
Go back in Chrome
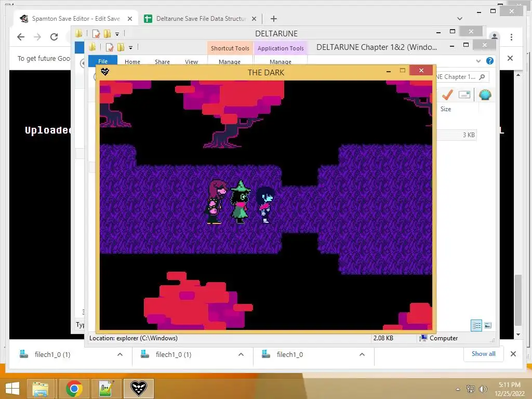click(x=21, y=37)
